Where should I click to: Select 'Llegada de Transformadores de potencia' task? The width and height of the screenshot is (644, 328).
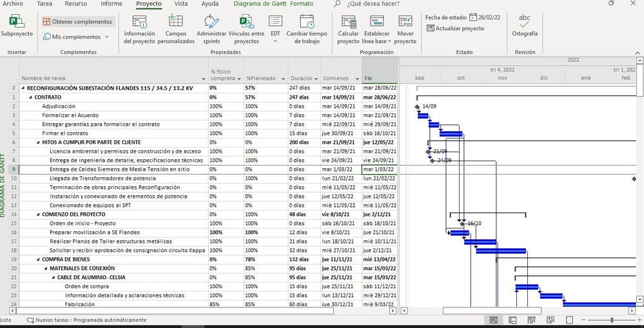(102, 178)
